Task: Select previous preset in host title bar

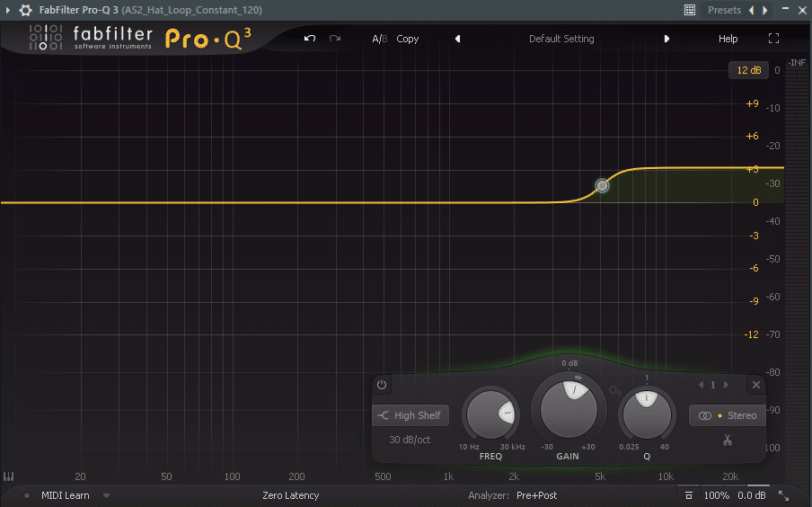Action: [752, 10]
